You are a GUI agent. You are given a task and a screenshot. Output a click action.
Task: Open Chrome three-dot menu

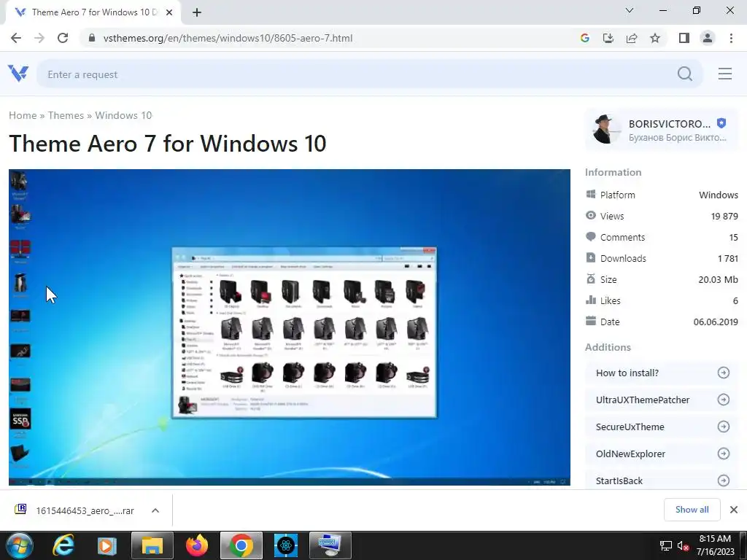coord(731,38)
